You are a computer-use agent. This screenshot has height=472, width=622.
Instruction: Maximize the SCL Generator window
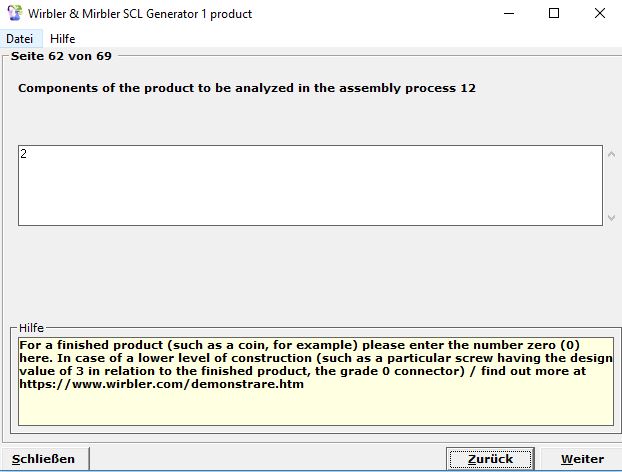(553, 14)
